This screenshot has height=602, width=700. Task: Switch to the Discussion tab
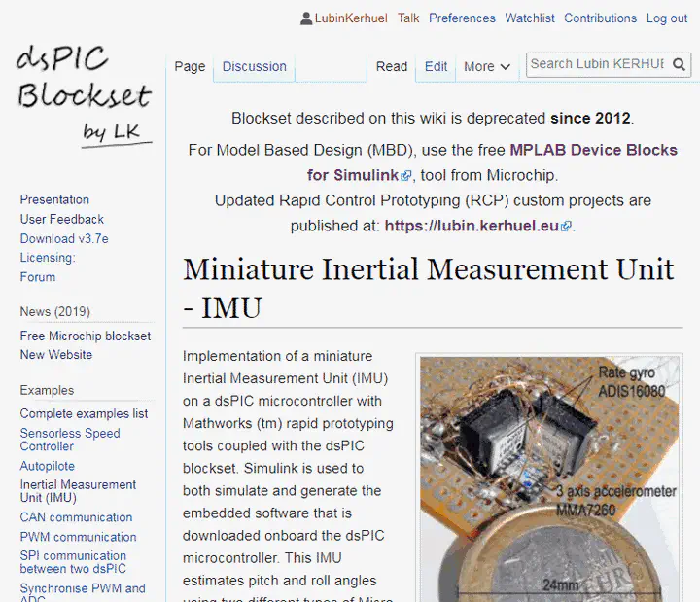(x=254, y=66)
